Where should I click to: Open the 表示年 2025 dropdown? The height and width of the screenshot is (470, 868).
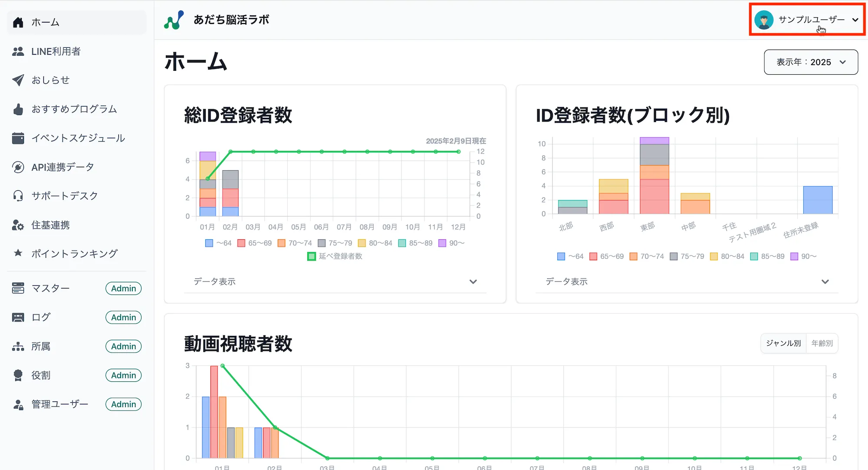(811, 62)
